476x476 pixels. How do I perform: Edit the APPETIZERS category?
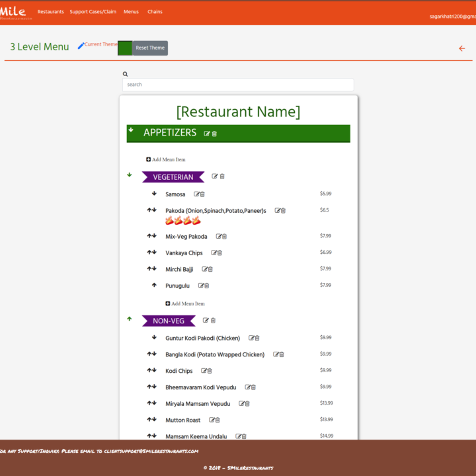(x=206, y=134)
